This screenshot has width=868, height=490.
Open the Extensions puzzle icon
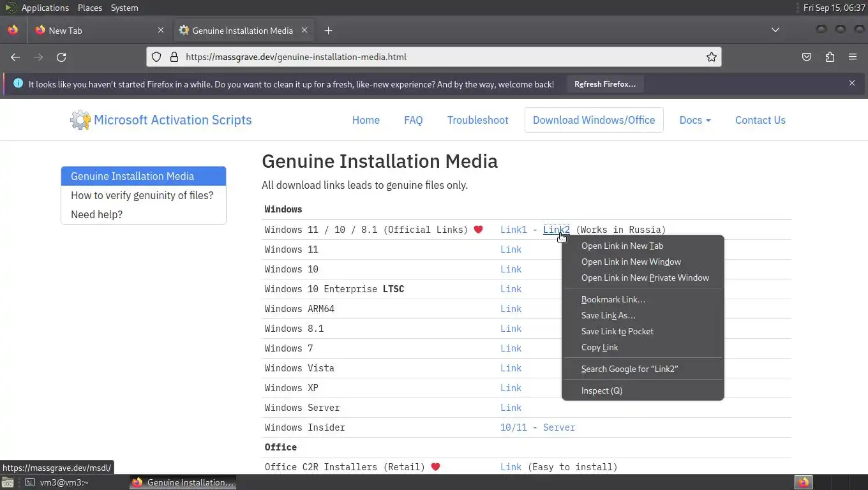[x=830, y=57]
